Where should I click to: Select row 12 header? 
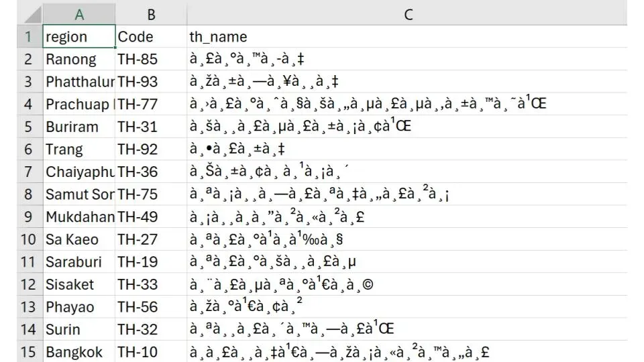(x=30, y=284)
